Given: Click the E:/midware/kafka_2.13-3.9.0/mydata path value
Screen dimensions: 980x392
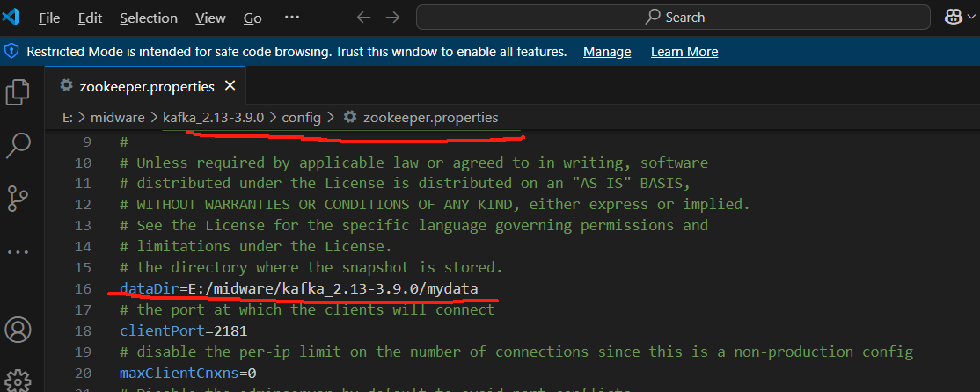Looking at the screenshot, I should click(x=333, y=288).
